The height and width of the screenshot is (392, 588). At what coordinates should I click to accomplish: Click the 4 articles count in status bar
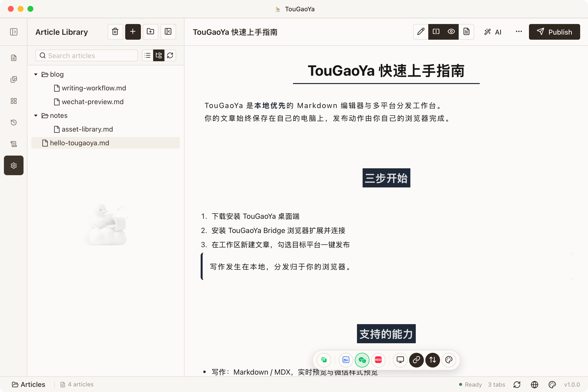tap(77, 384)
